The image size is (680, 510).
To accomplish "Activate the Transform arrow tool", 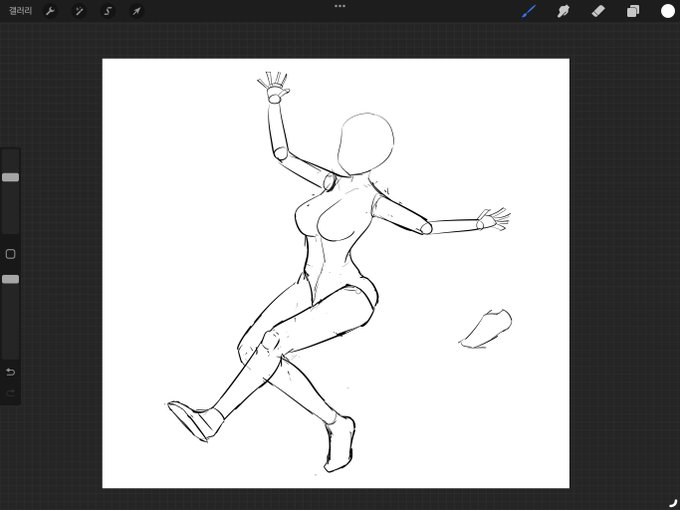I will click(136, 11).
